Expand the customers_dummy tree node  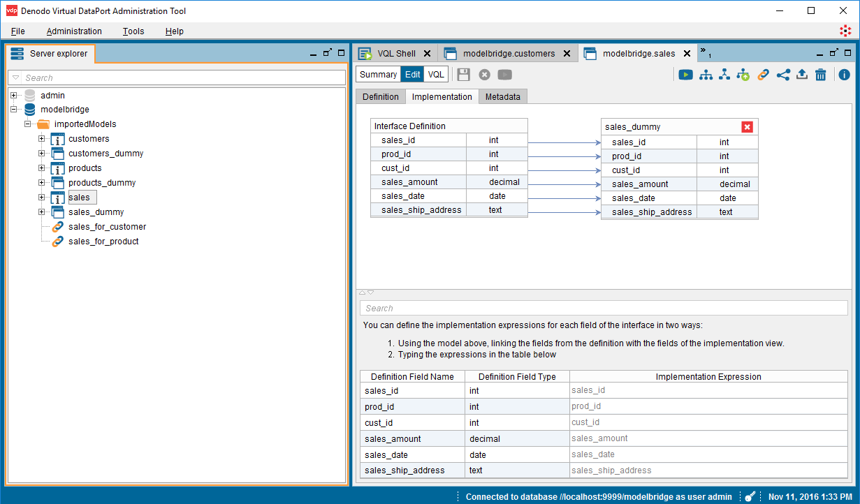41,154
